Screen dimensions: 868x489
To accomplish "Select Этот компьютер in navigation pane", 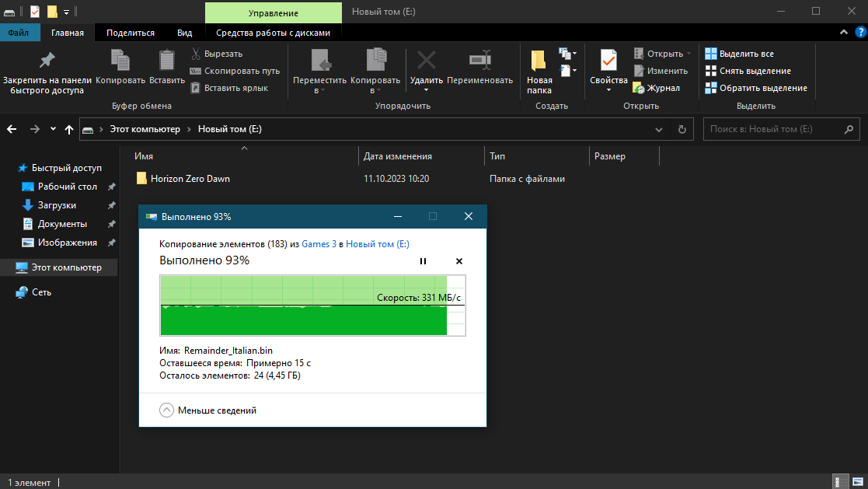I will pyautogui.click(x=60, y=267).
